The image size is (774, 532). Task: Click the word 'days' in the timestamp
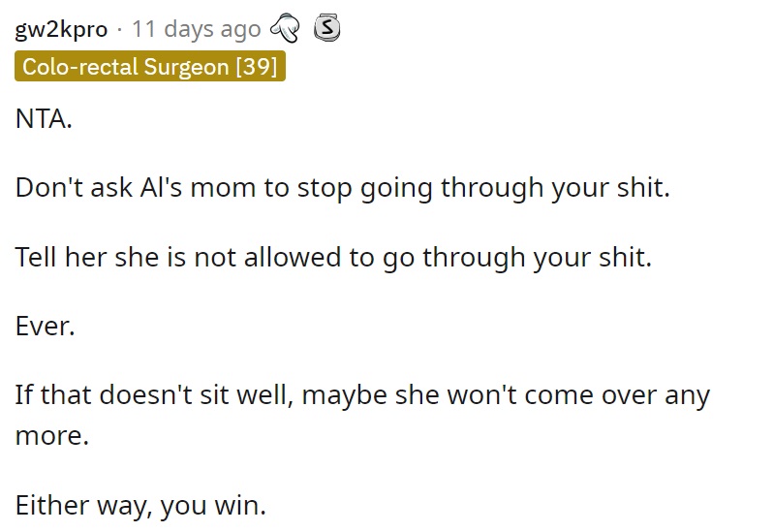coord(189,30)
